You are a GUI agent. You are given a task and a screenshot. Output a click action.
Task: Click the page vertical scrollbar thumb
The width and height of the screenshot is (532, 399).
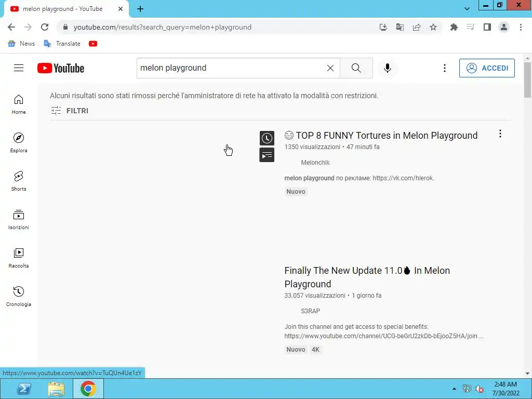coord(528,81)
